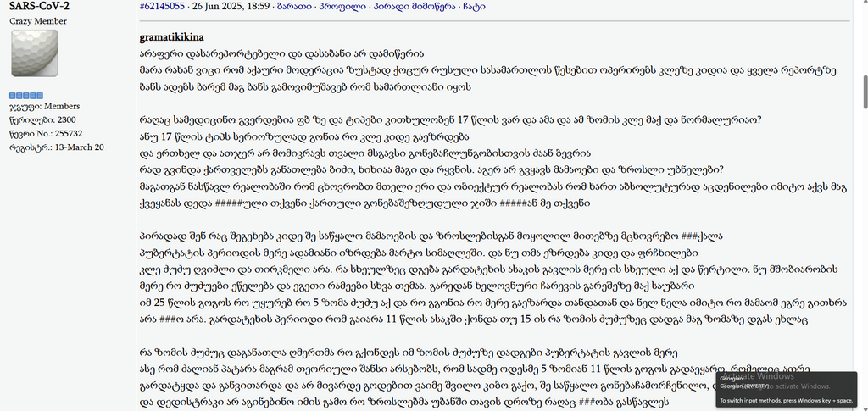Open the პროფილი link

[x=342, y=7]
